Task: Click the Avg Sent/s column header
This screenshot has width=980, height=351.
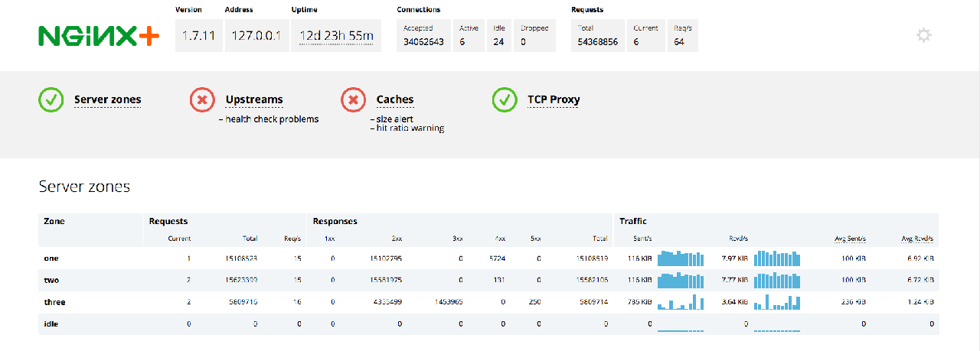Action: tap(849, 239)
